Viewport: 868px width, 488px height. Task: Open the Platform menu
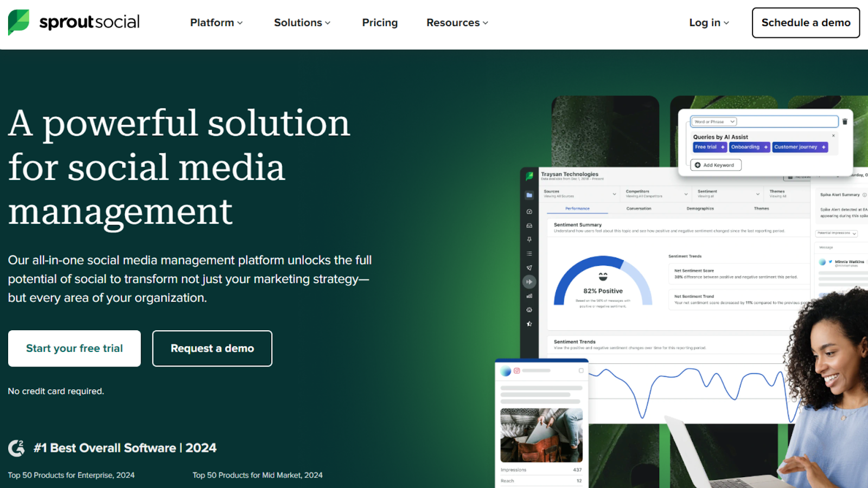(216, 23)
